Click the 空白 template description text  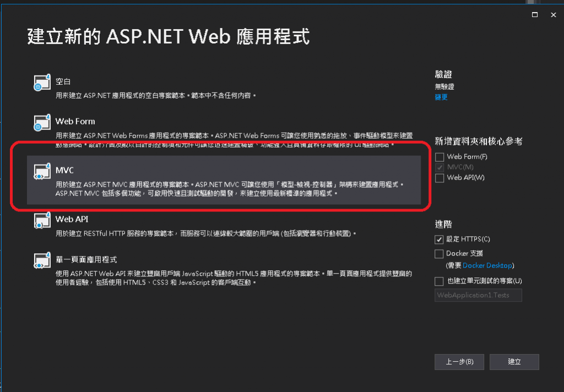[155, 96]
